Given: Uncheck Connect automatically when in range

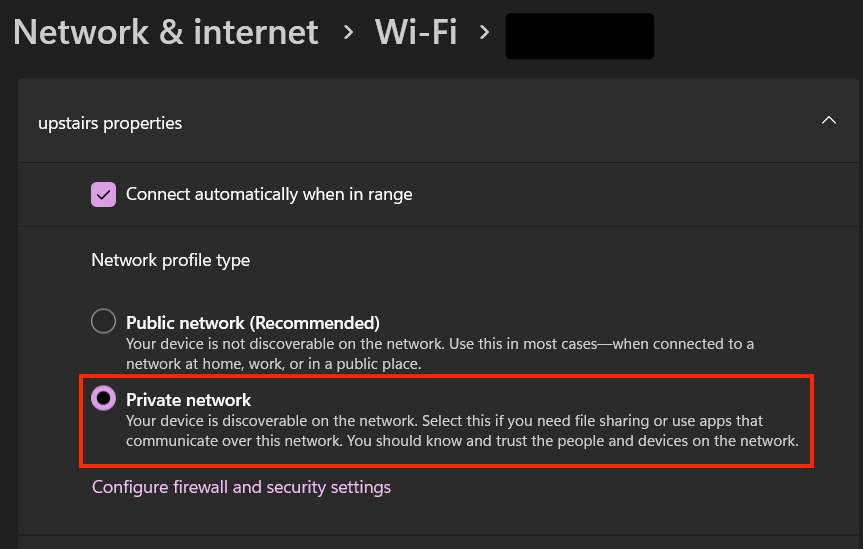Looking at the screenshot, I should tap(104, 194).
